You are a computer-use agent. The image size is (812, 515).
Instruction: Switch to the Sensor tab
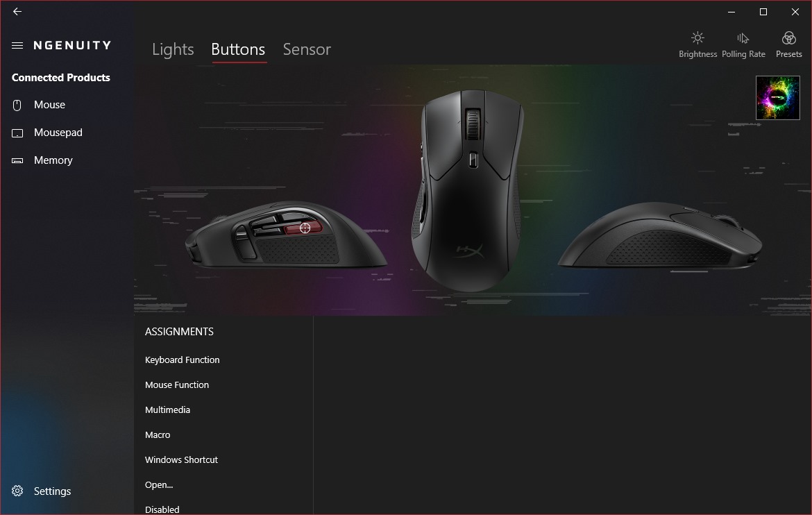coord(307,49)
